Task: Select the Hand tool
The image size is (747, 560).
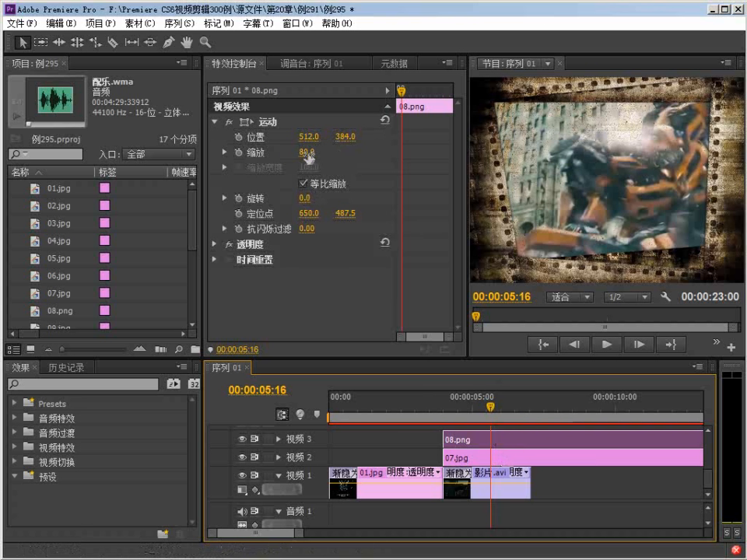Action: (187, 43)
